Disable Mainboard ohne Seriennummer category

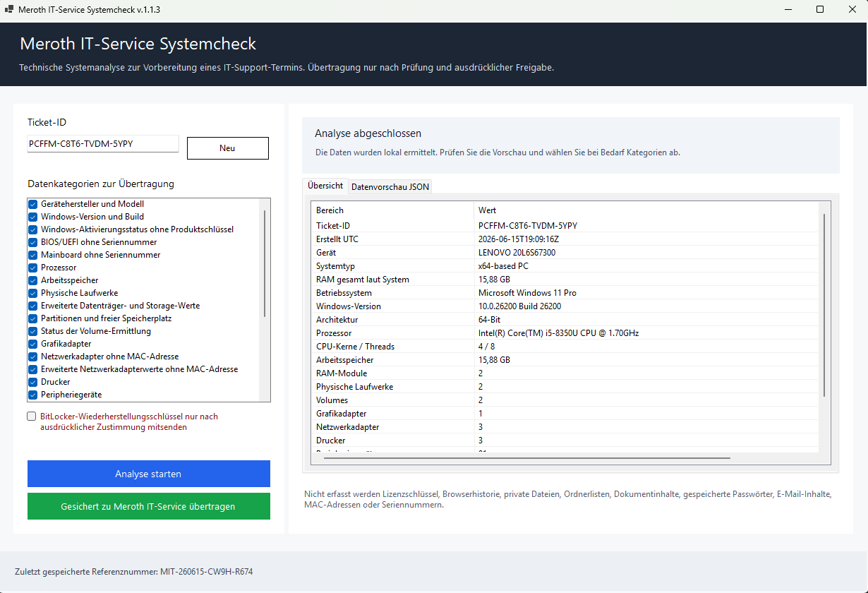[32, 255]
